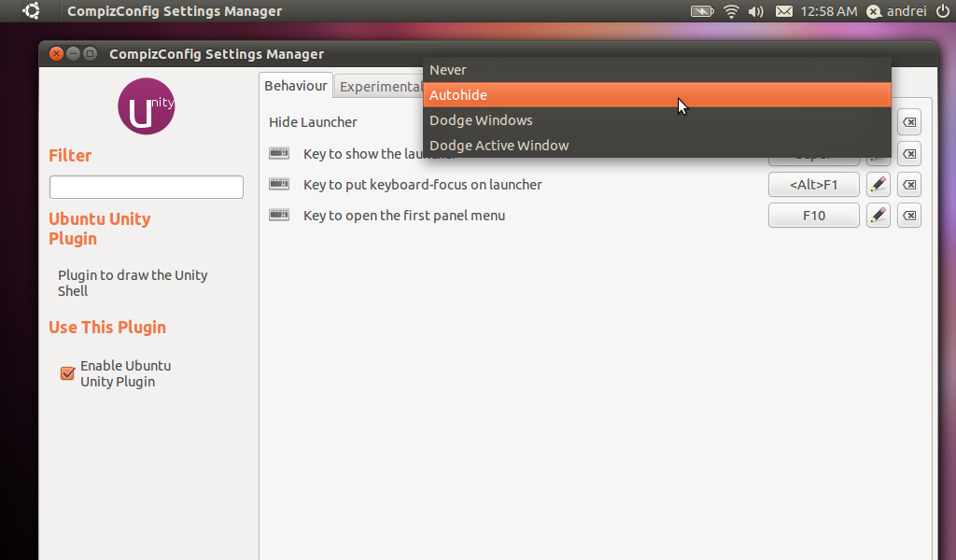Click the Unity plugin logo

coord(147,106)
